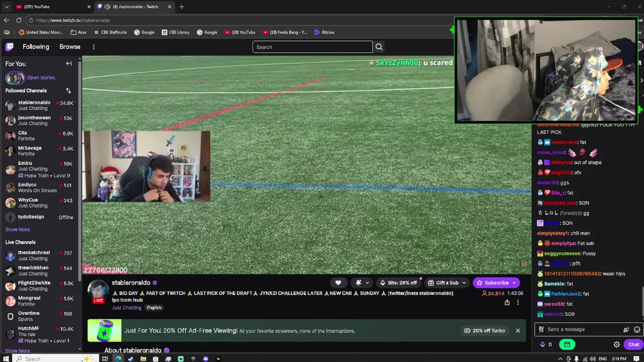The height and width of the screenshot is (362, 644).
Task: Open the Acer bookmarks folder
Action: (x=78, y=32)
